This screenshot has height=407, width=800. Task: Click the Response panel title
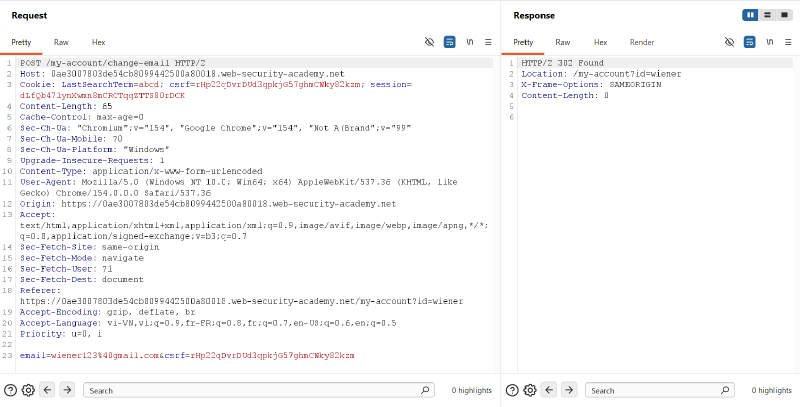point(534,15)
